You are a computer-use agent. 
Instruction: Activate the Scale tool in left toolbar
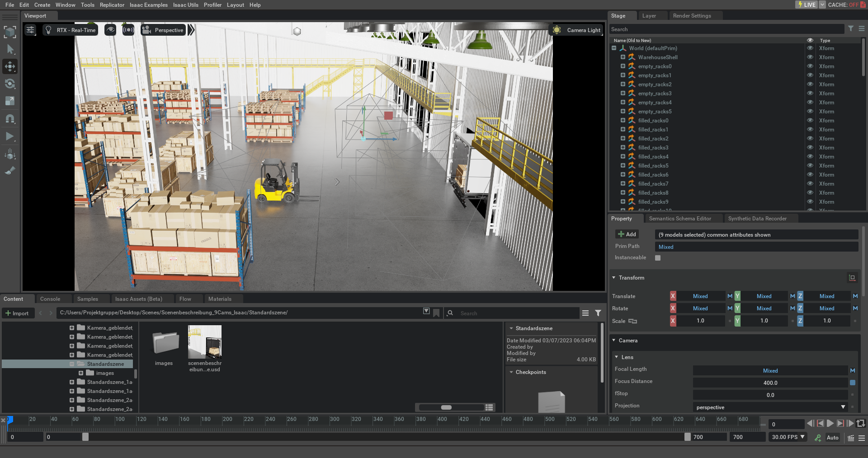(10, 101)
